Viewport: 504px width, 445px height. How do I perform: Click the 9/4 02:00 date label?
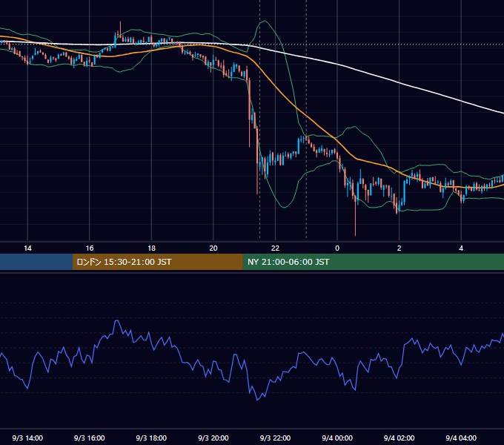click(x=399, y=438)
